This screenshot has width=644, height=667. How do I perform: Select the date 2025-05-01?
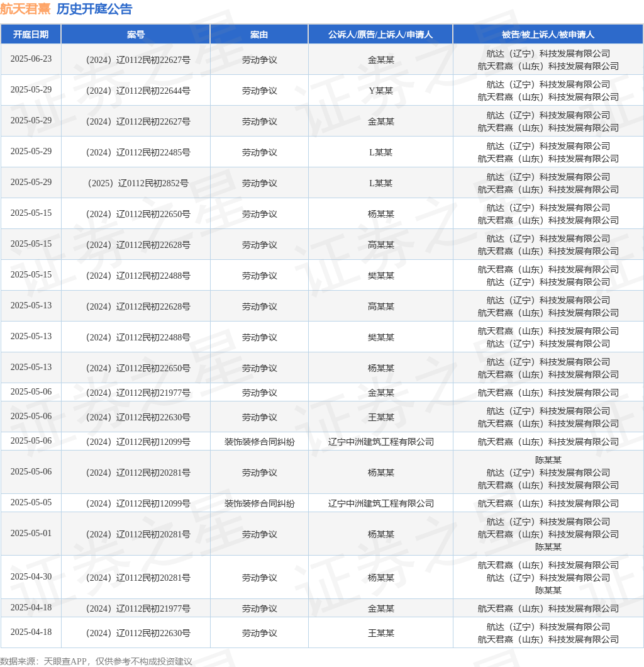(31, 533)
